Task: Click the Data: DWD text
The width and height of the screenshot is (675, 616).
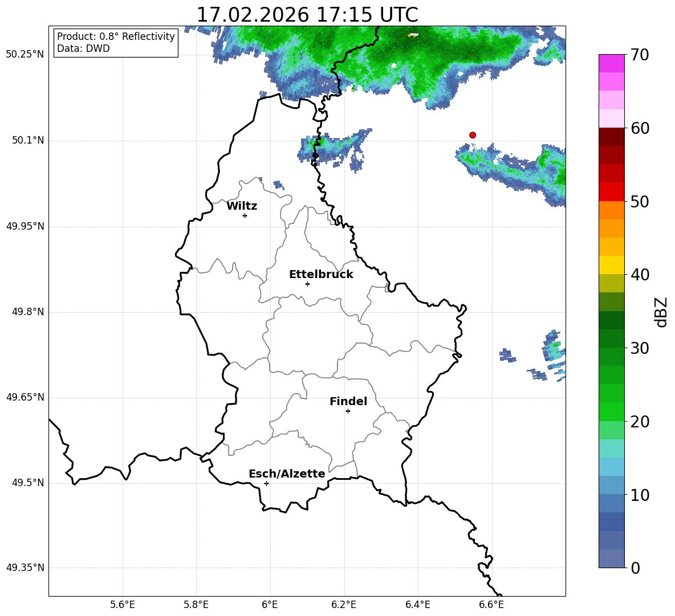Action: coord(83,48)
